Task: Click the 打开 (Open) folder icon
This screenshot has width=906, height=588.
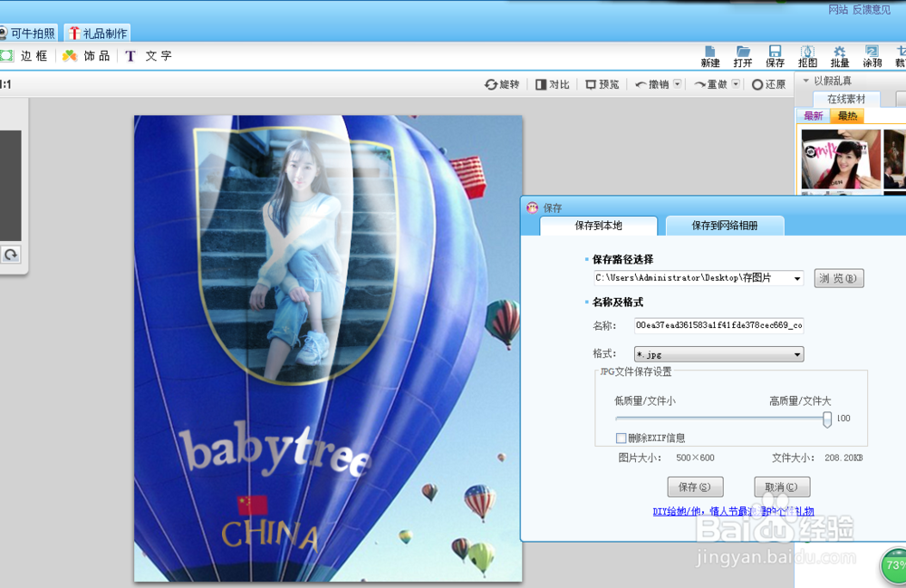Action: click(743, 56)
